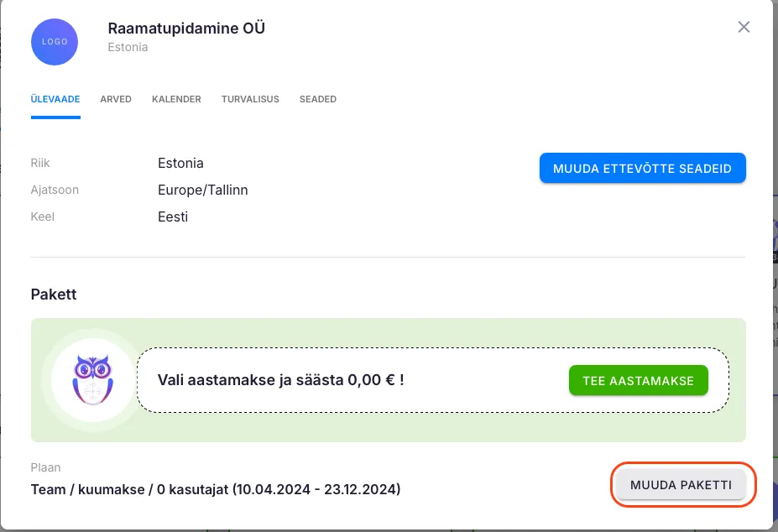Select the Turvalisus tab
The width and height of the screenshot is (778, 532).
[x=250, y=99]
